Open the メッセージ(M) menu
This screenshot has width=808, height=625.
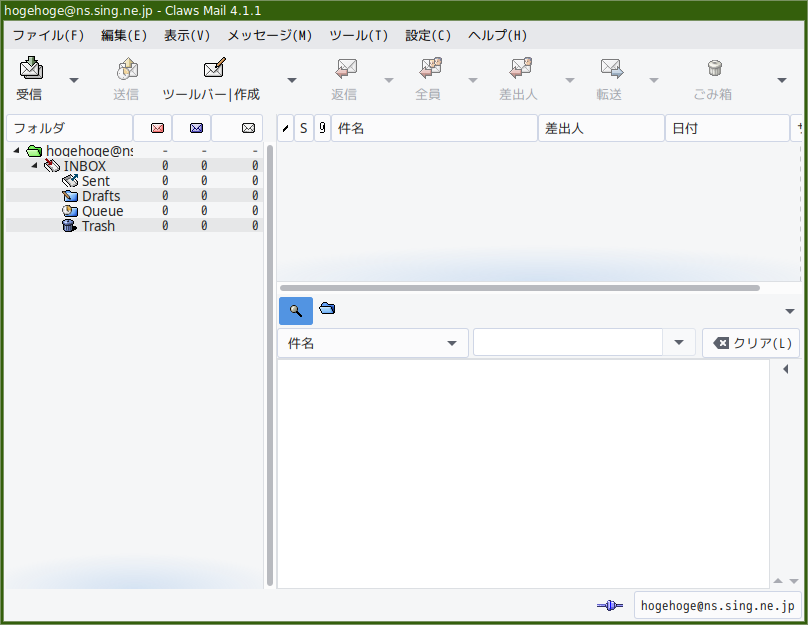(270, 35)
